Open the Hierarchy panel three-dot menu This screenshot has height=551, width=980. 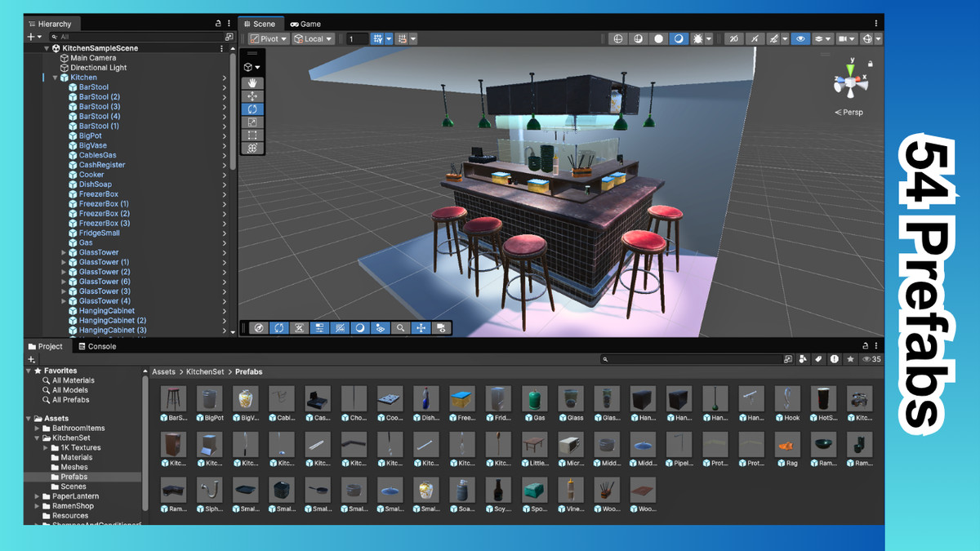[x=228, y=24]
